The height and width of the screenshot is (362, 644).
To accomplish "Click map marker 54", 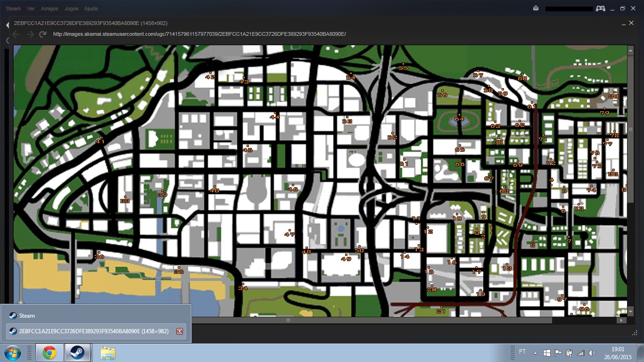I will pyautogui.click(x=350, y=77).
